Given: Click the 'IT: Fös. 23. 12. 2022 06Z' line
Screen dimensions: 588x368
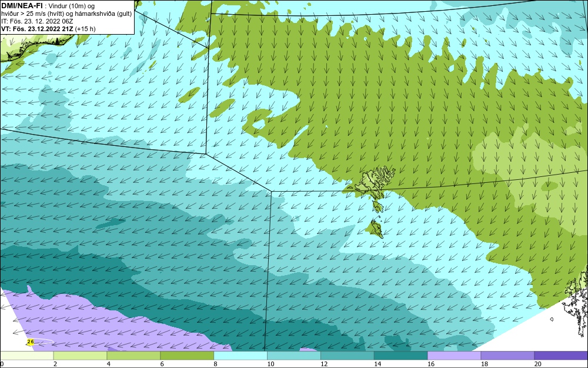Looking at the screenshot, I should tap(37, 21).
